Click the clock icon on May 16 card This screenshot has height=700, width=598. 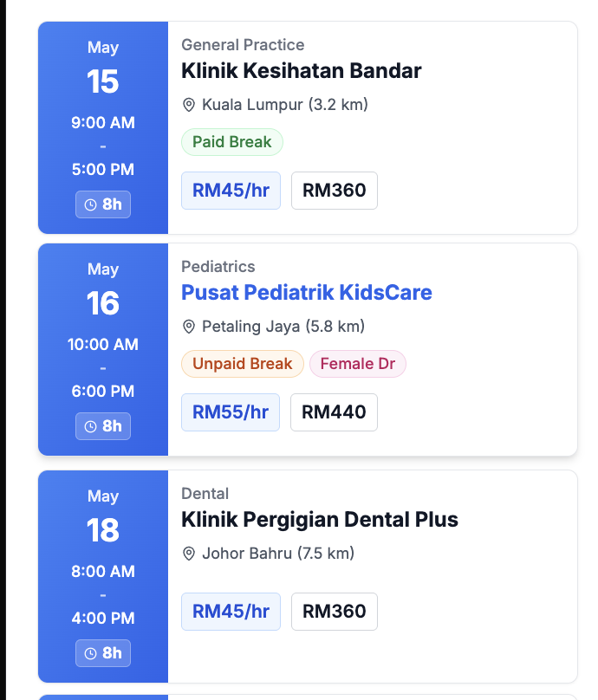pos(91,427)
